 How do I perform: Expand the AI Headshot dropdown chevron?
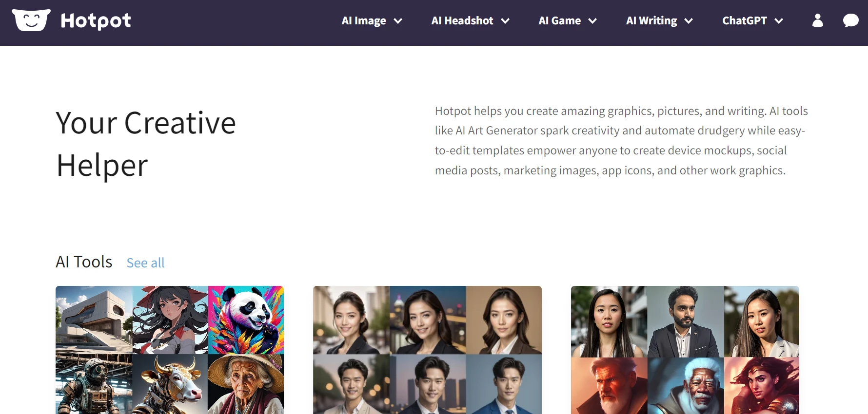pos(505,21)
